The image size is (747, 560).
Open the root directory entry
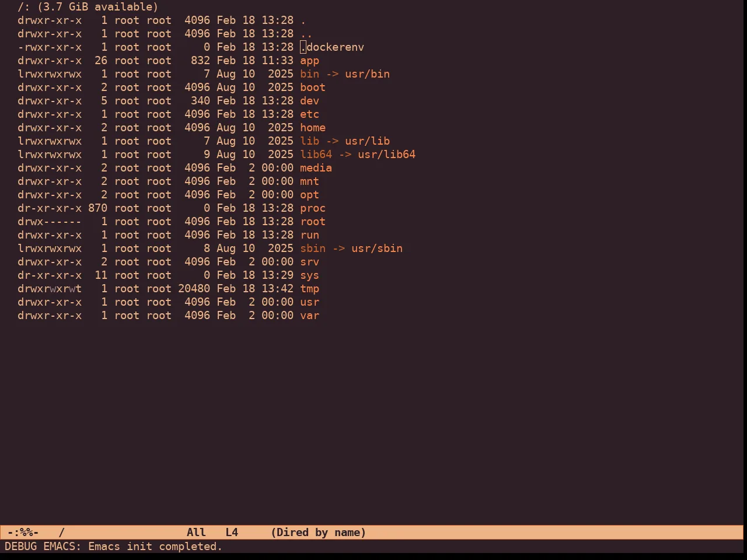point(313,222)
